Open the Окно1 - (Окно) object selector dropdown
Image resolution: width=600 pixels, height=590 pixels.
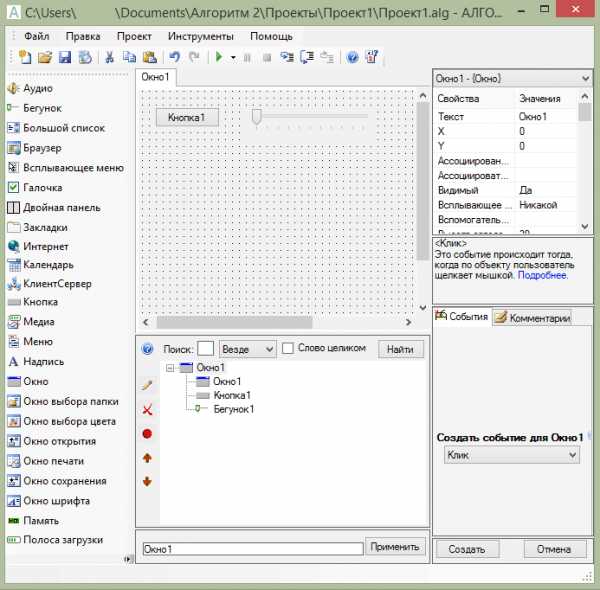511,78
